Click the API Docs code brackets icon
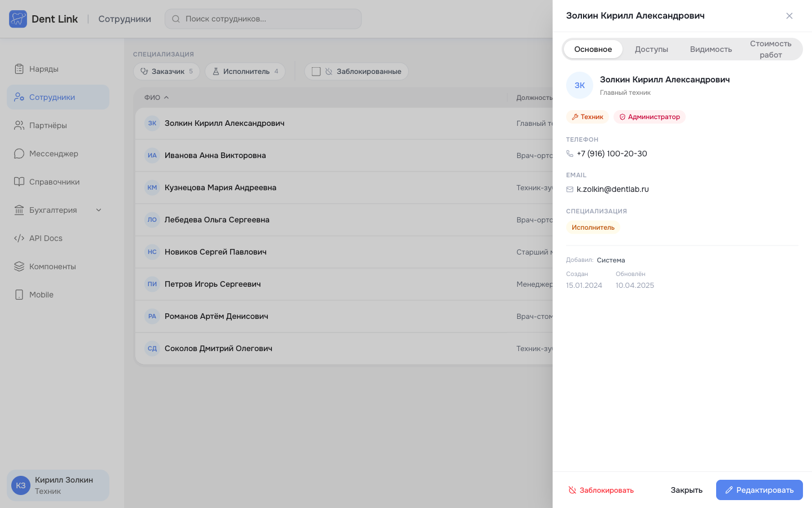Image resolution: width=812 pixels, height=508 pixels. click(x=19, y=238)
